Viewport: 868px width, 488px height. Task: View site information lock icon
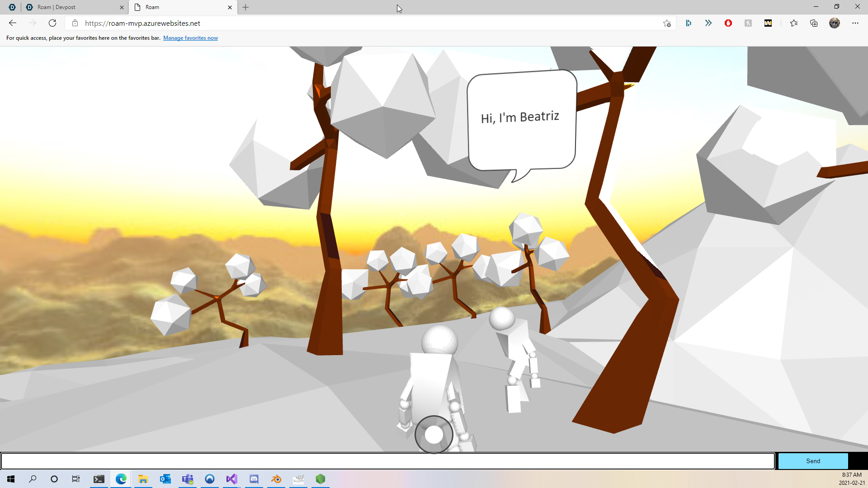tap(75, 23)
